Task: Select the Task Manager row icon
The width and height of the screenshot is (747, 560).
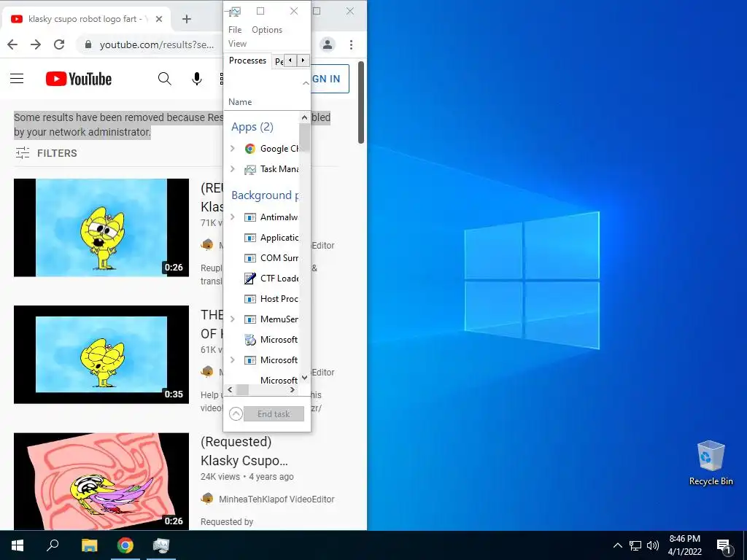Action: 249,169
